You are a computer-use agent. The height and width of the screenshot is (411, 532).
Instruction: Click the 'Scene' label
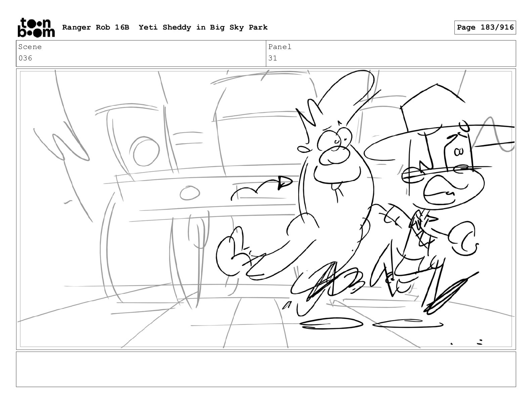(30, 47)
